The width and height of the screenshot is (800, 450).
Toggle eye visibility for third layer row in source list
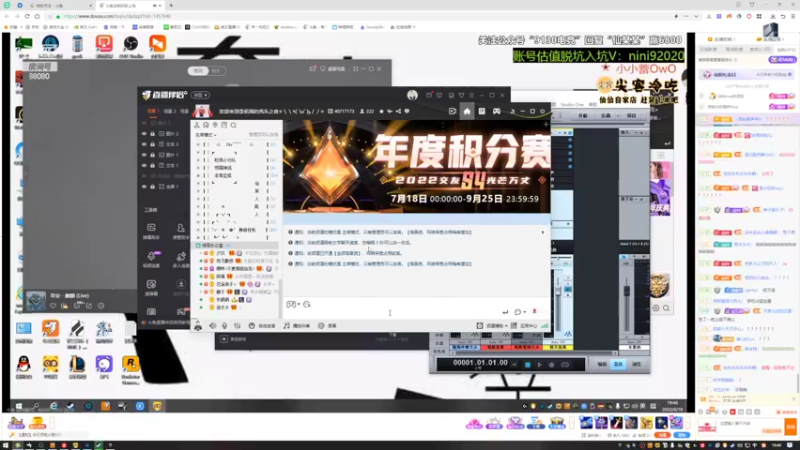(x=144, y=155)
